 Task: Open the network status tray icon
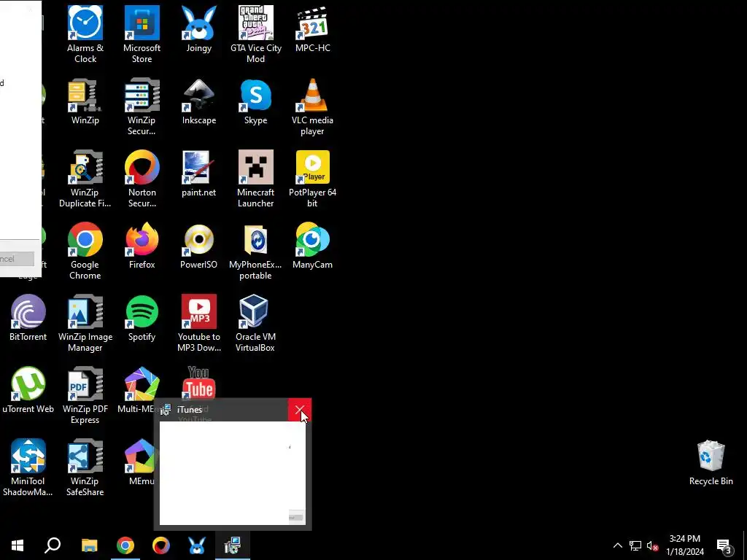tap(635, 545)
